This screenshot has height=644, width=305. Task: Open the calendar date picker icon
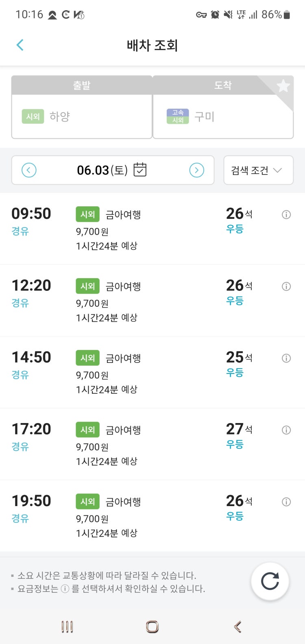pos(140,170)
